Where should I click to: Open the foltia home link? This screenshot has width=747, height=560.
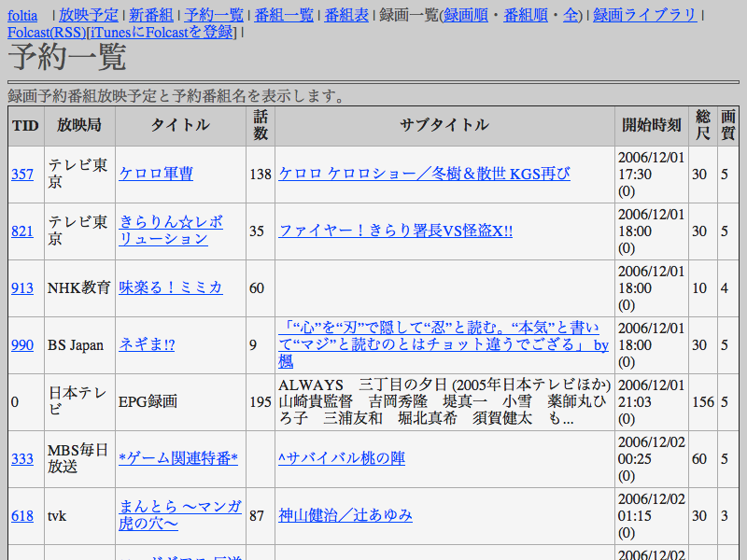(x=22, y=15)
